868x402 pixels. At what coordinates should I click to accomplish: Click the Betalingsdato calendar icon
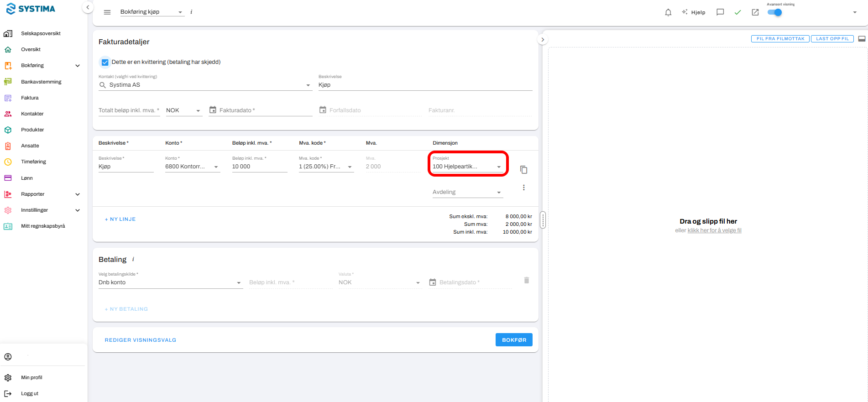pyautogui.click(x=433, y=282)
